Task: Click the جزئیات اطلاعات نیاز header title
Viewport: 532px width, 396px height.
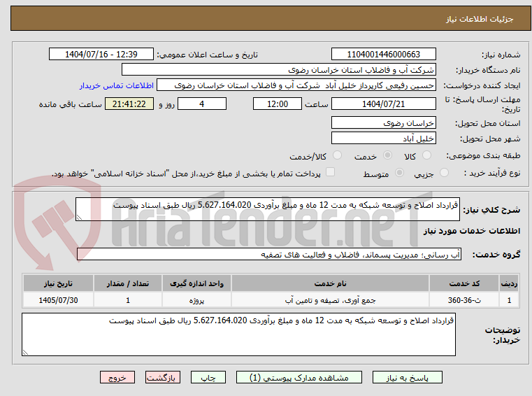Action: click(480, 19)
